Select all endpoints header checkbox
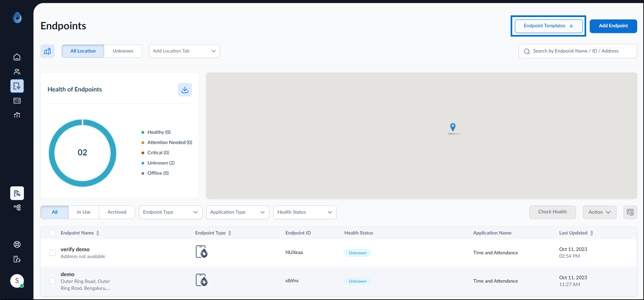Viewport: 644px width, 300px height. 52,233
